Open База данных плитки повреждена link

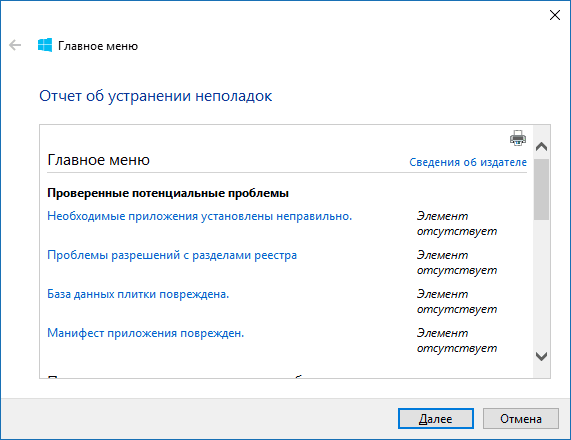138,294
